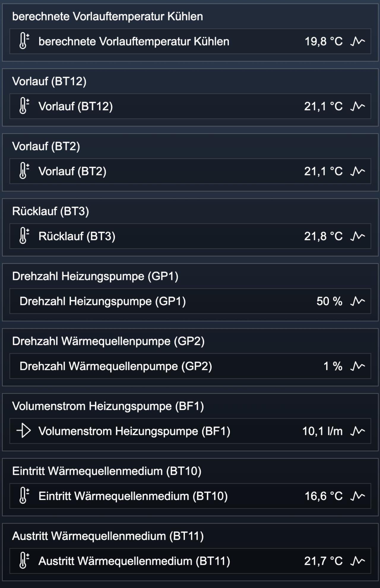Click thermometer icon in Vorlauf (BT12) row
The image size is (380, 588).
[24, 106]
